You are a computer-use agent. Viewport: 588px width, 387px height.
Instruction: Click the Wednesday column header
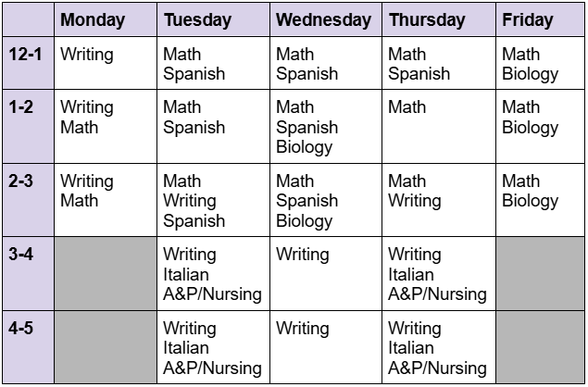pos(326,19)
